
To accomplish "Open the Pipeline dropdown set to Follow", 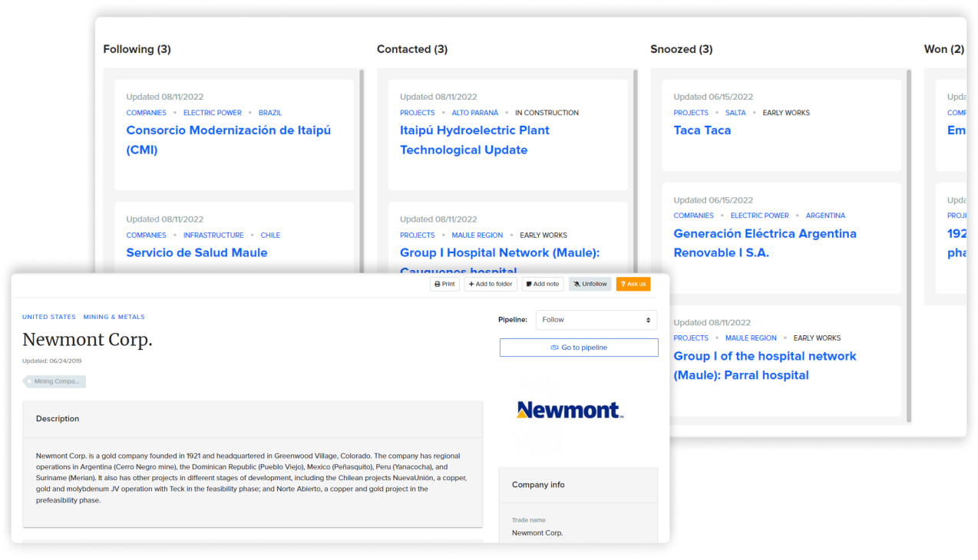I will [596, 319].
